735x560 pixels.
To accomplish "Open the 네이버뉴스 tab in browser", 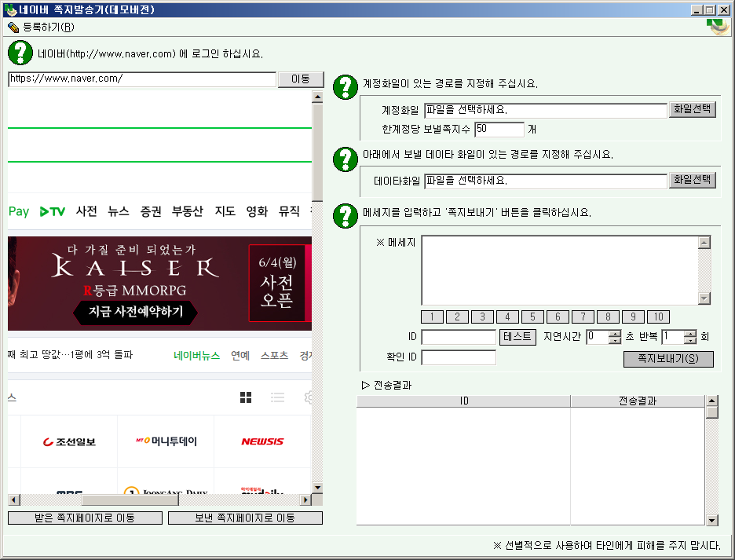I will point(196,355).
